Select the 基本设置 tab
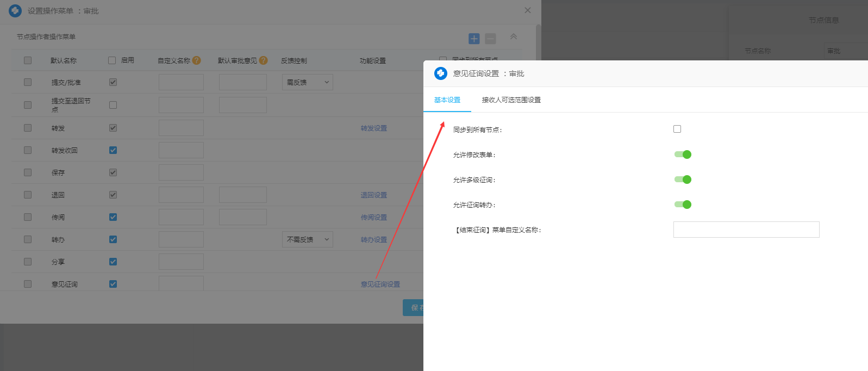Image resolution: width=868 pixels, height=371 pixels. coord(447,100)
